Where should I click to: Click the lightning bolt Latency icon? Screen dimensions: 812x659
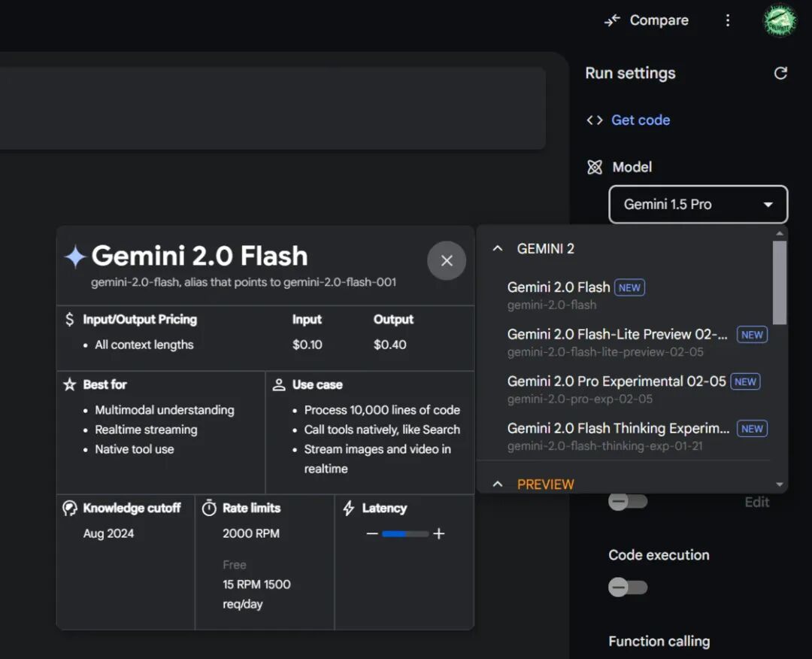pyautogui.click(x=349, y=509)
